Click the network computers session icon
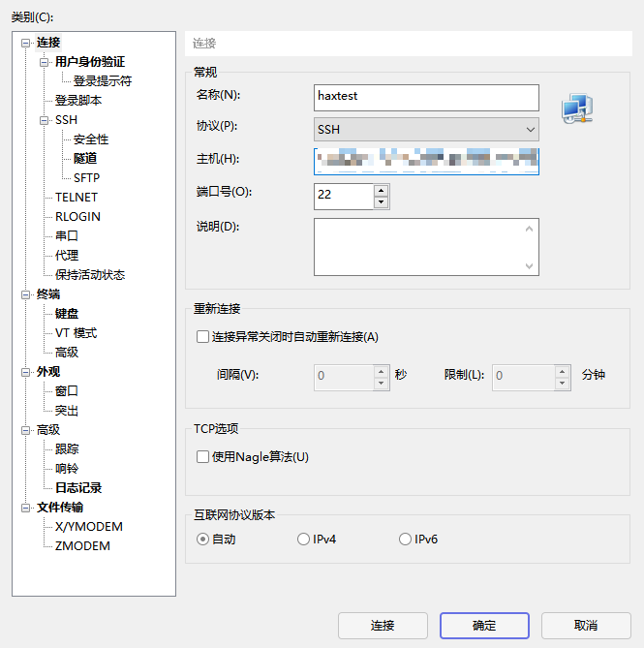644x648 pixels. pos(577,108)
